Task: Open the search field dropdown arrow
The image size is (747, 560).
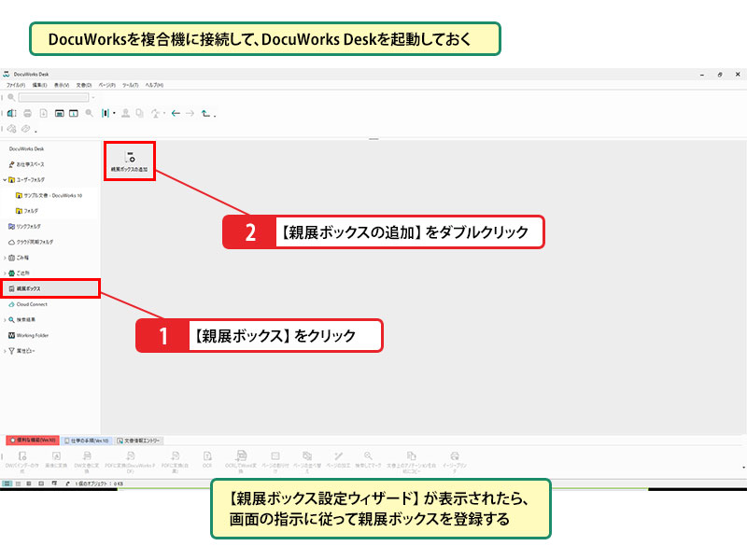Action: point(93,98)
